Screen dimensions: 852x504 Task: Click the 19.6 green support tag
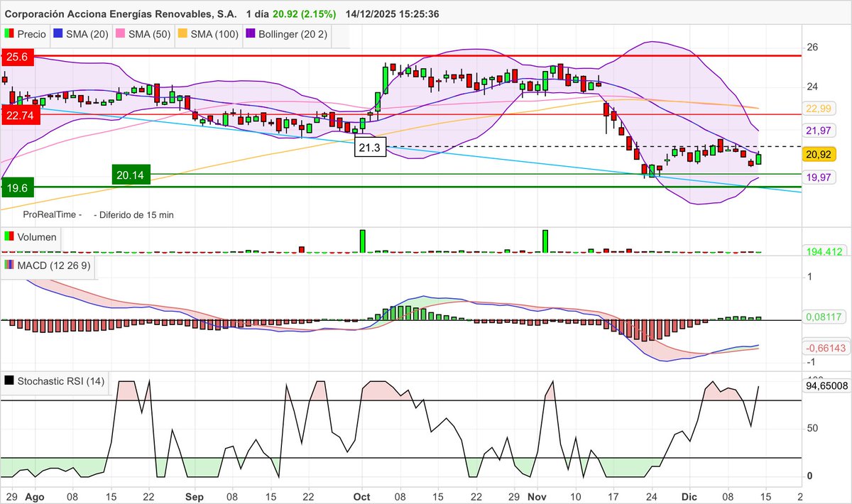(18, 187)
